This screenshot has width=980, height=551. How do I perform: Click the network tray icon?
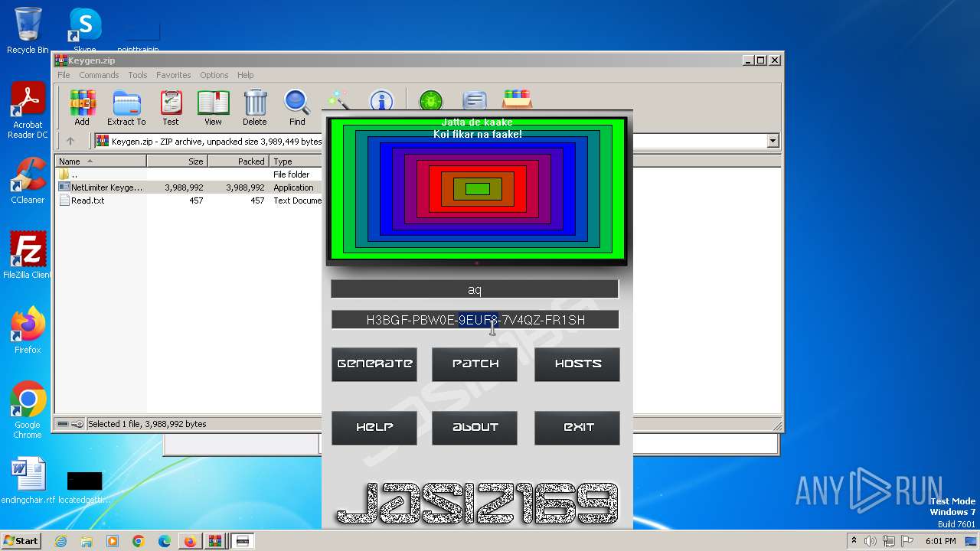pyautogui.click(x=889, y=541)
